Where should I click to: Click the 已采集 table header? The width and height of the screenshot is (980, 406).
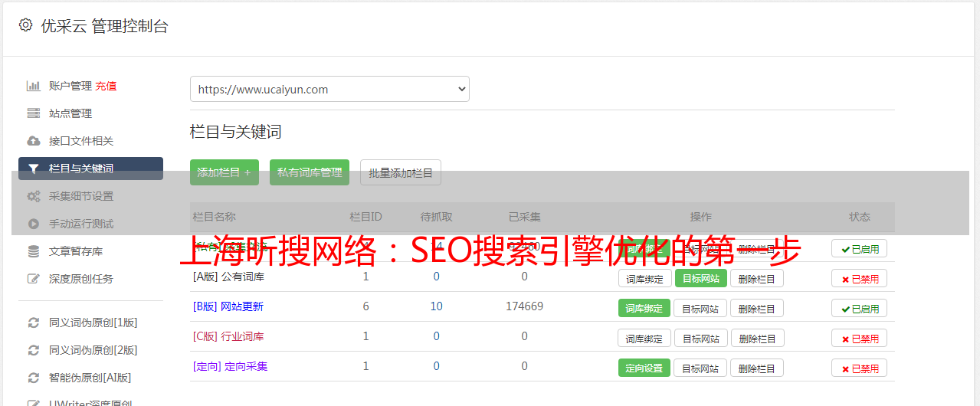pos(524,217)
